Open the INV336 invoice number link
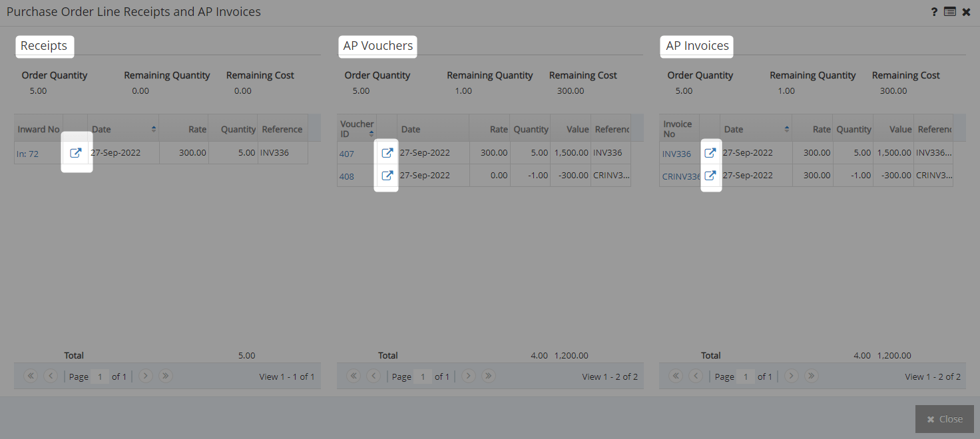Image resolution: width=980 pixels, height=439 pixels. (677, 152)
